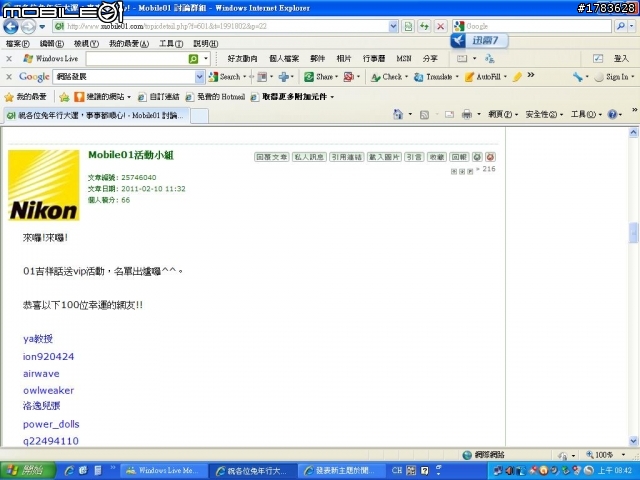Click the Google search box at top right

click(532, 27)
